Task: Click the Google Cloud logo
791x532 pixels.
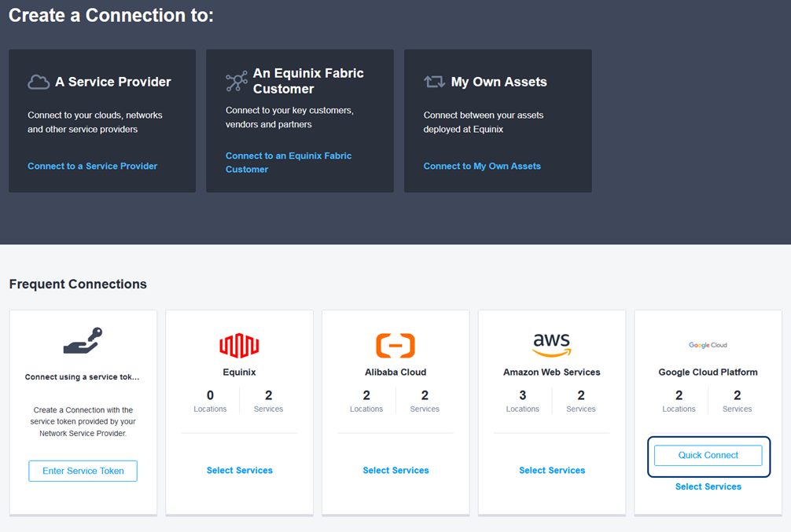Action: click(x=708, y=345)
